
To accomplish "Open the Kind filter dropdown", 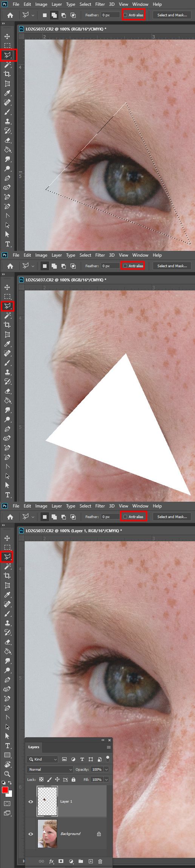I will [43, 759].
